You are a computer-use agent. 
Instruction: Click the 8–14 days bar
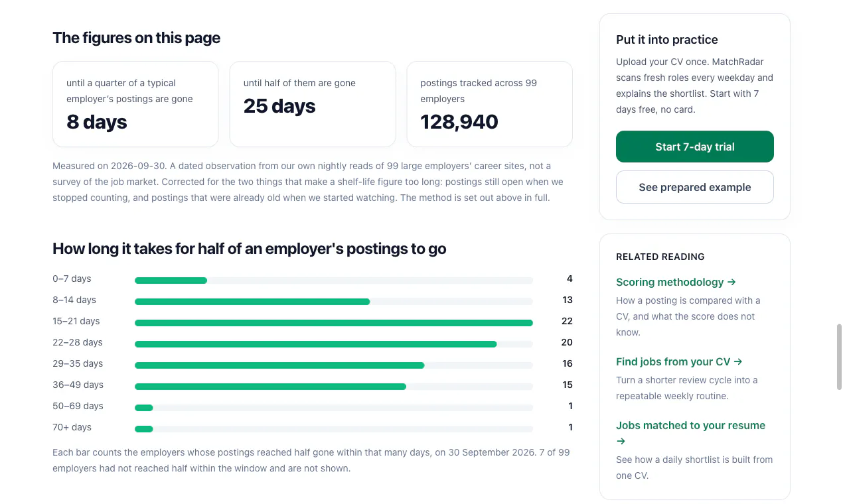(334, 302)
